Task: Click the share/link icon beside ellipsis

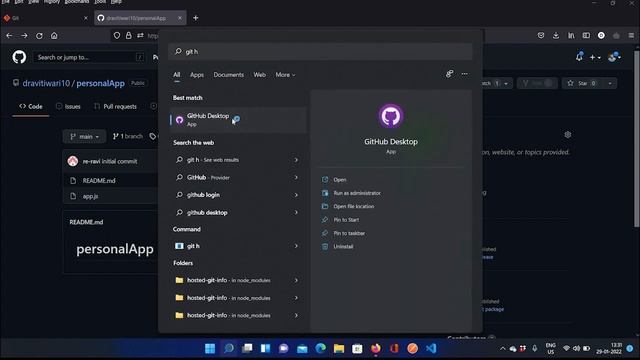Action: coord(449,74)
